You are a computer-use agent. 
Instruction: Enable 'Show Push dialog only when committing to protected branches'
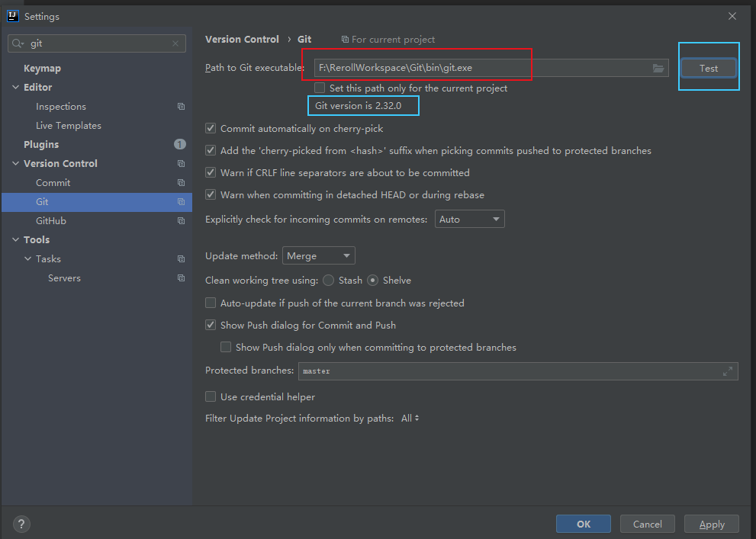(226, 348)
